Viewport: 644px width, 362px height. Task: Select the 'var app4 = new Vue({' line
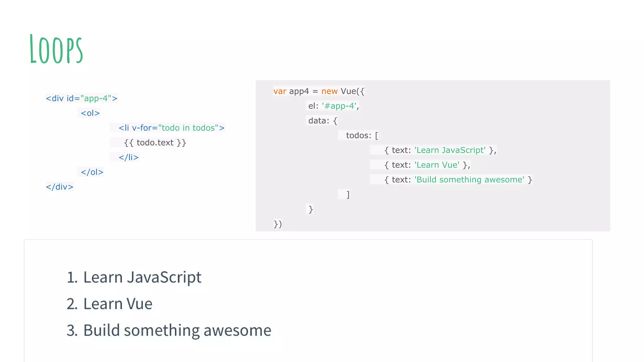pos(319,91)
